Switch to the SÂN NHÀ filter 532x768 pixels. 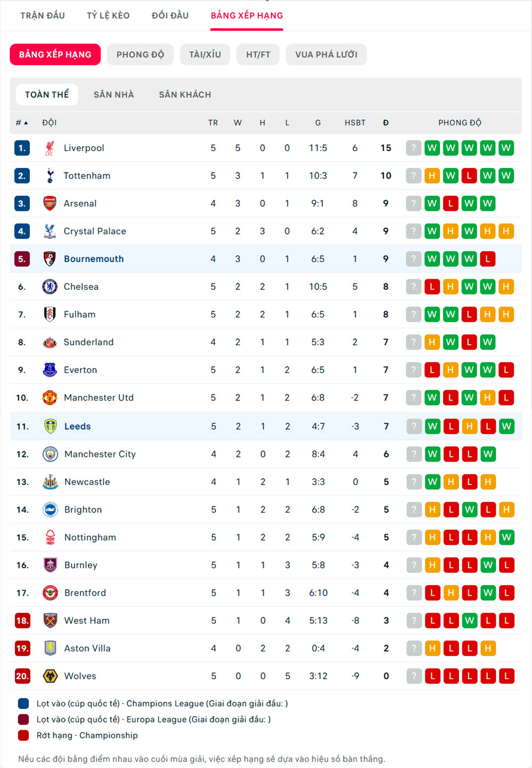pos(114,95)
